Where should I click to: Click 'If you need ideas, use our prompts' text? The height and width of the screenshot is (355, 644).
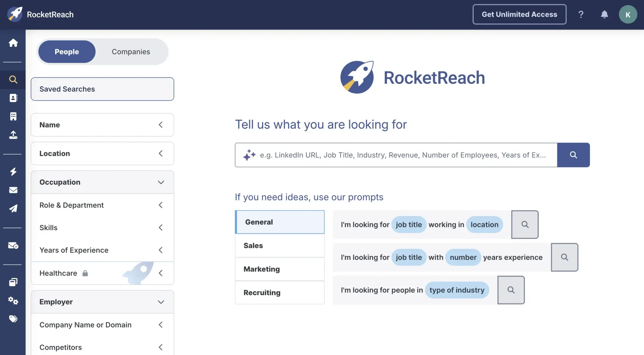[x=309, y=197]
